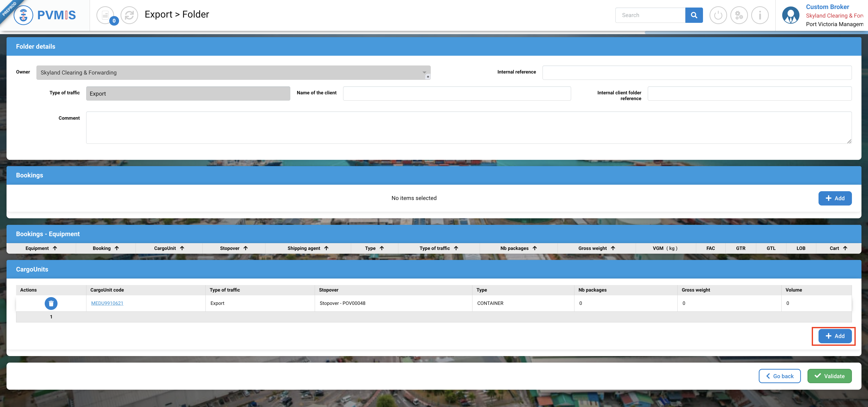Open the user profile avatar icon
This screenshot has height=407, width=868.
click(x=790, y=15)
